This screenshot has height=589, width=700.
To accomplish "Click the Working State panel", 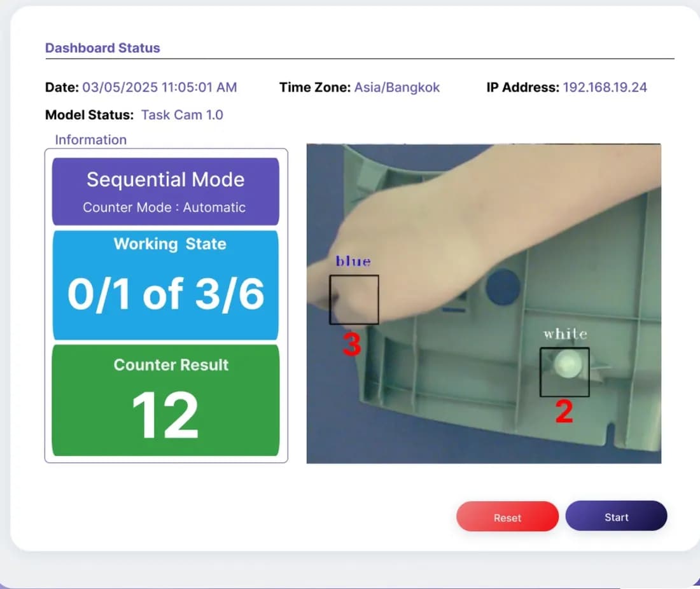I will [165, 285].
